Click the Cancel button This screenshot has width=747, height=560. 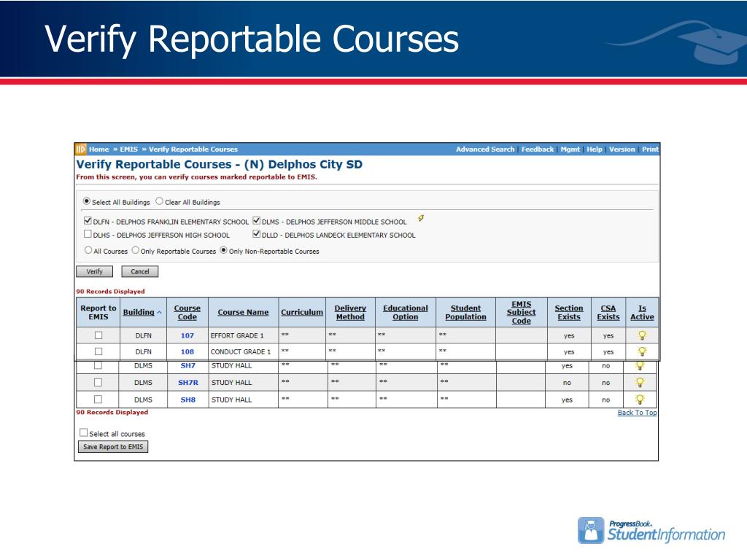[139, 271]
